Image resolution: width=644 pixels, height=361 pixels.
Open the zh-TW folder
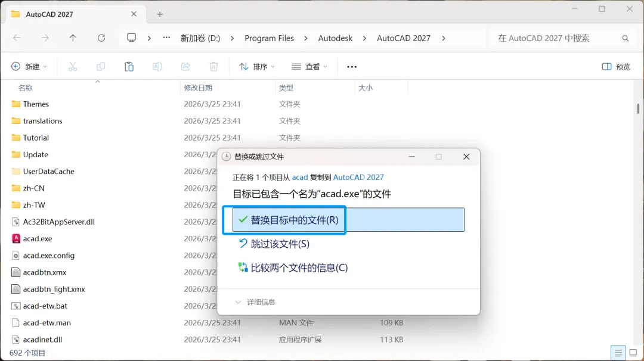(29, 205)
